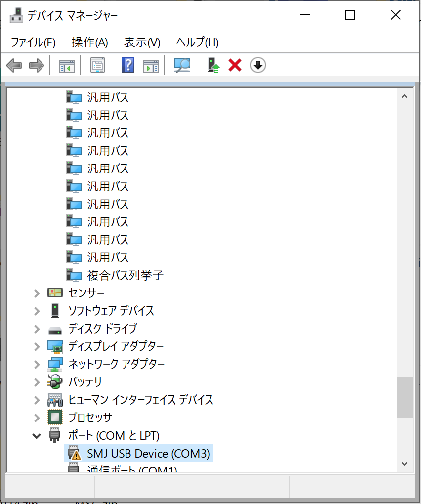This screenshot has width=421, height=504.
Task: Open help using the blue question mark icon
Action: click(x=127, y=65)
